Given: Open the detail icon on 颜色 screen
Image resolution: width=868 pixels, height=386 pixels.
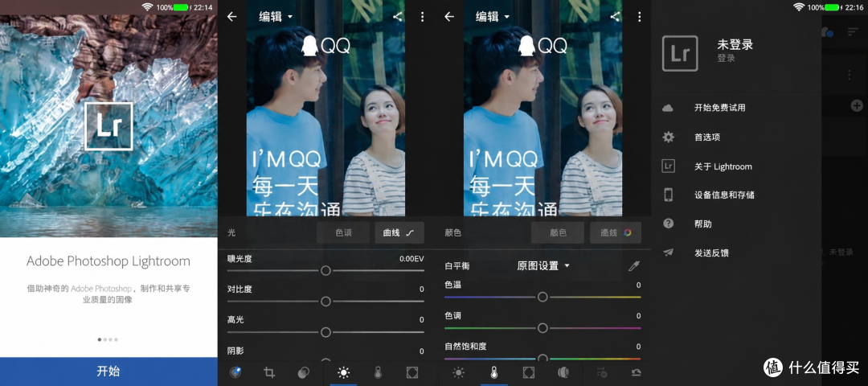Looking at the screenshot, I should (563, 372).
